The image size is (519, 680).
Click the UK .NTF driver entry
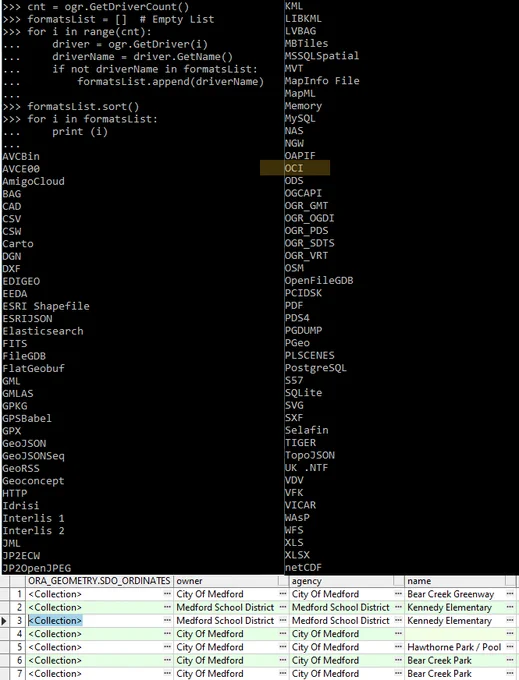coord(306,468)
